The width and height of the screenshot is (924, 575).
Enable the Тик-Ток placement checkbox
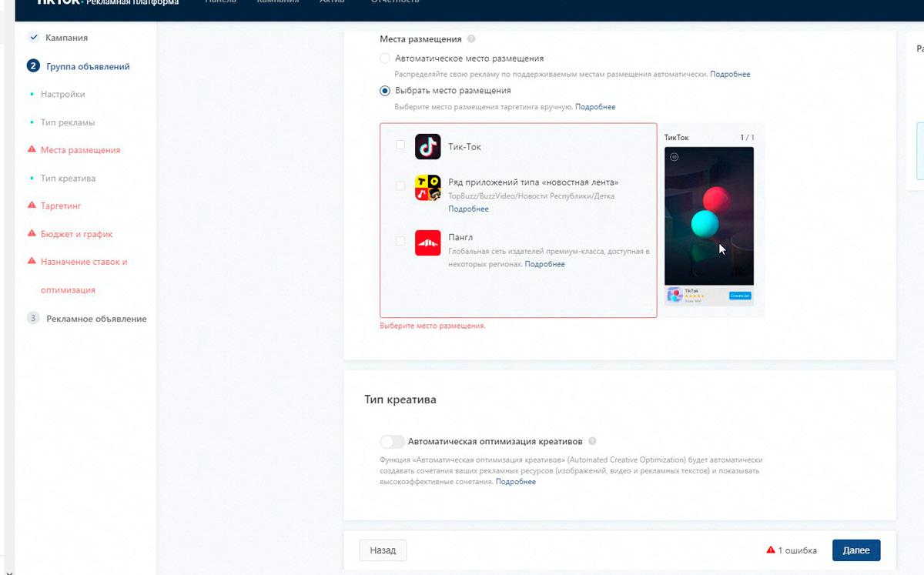tap(400, 145)
